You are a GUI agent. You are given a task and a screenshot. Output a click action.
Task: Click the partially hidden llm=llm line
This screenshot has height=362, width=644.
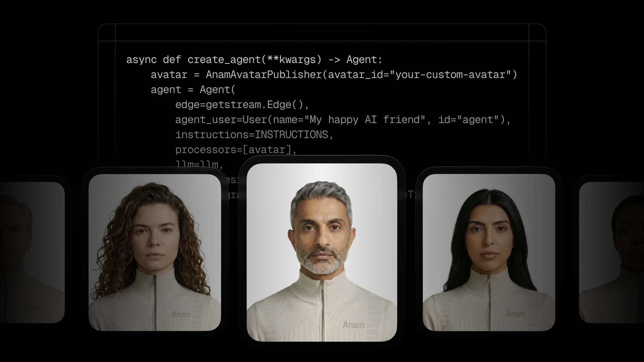coord(199,164)
